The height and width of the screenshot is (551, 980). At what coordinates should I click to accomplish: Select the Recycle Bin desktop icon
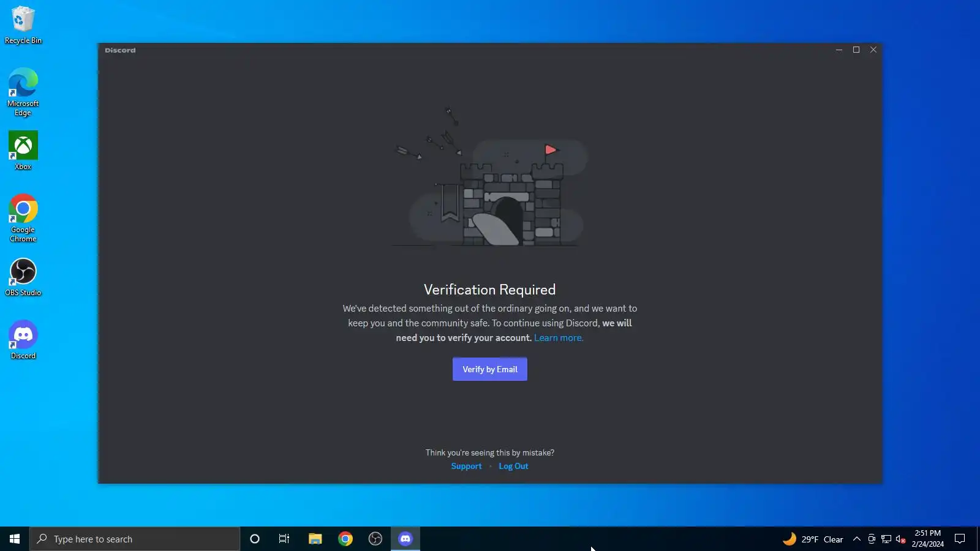point(23,26)
